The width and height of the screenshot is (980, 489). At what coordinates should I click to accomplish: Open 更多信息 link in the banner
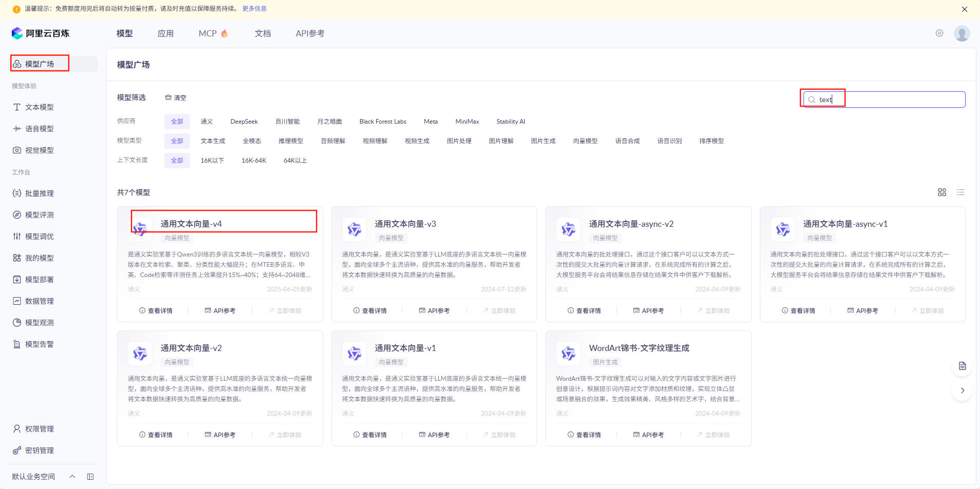click(x=254, y=9)
